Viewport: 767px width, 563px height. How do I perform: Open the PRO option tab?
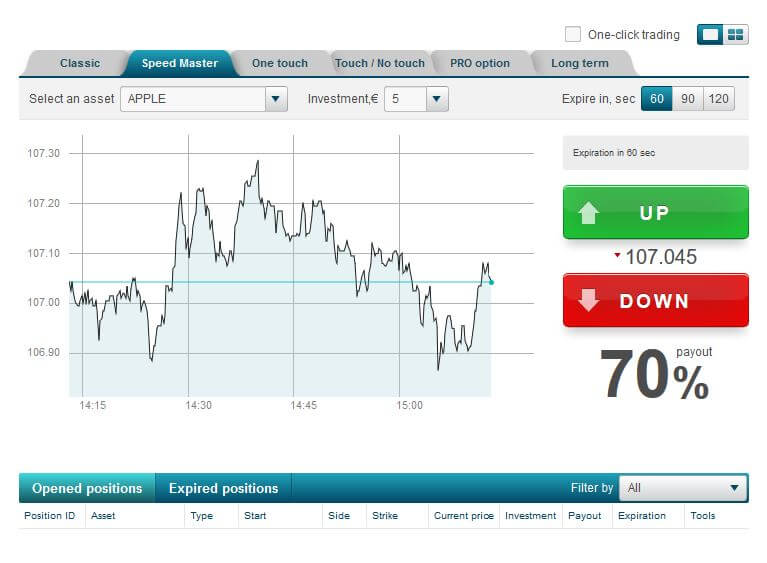(480, 64)
